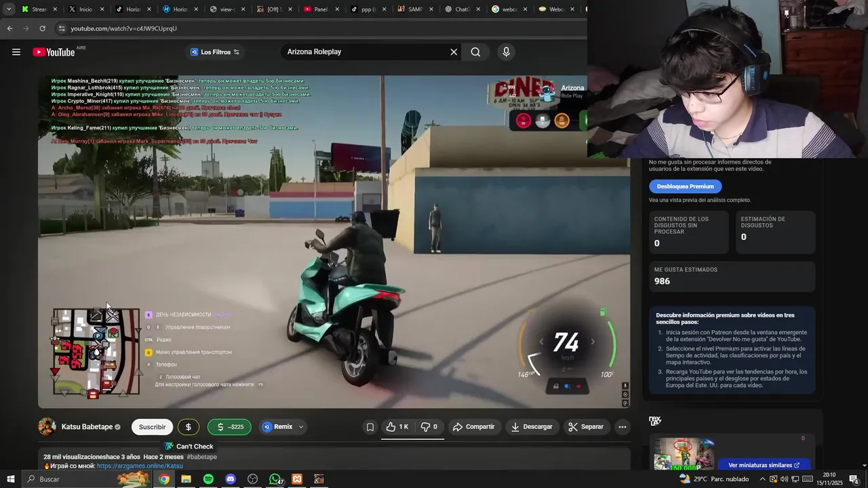
Task: Click the yellow-outlined dollar sign button
Action: (x=189, y=427)
